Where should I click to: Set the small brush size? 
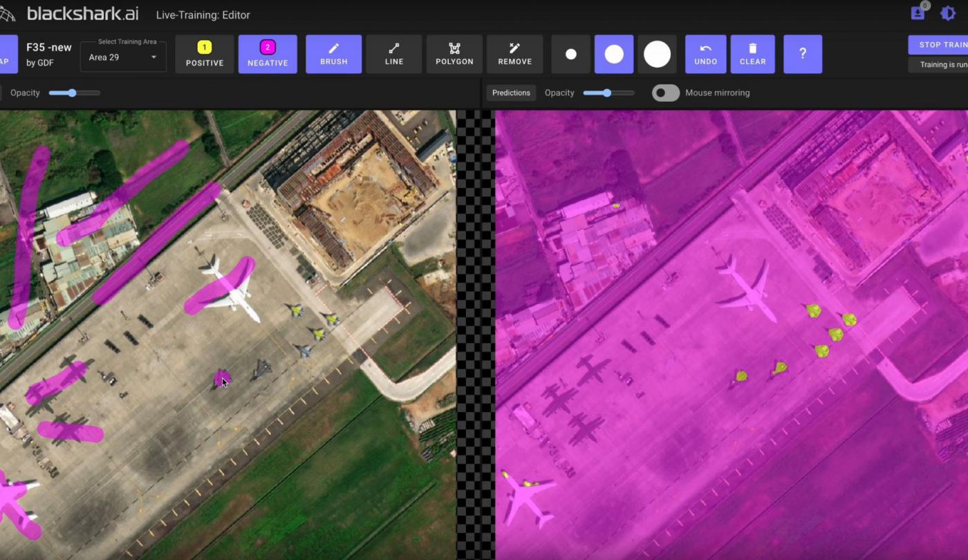(571, 54)
